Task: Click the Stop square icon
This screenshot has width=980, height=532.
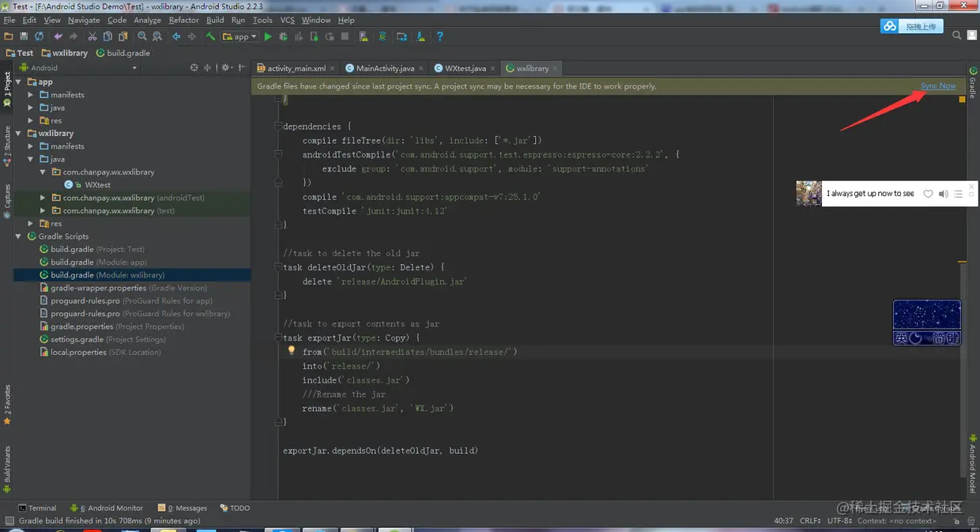Action: (345, 36)
